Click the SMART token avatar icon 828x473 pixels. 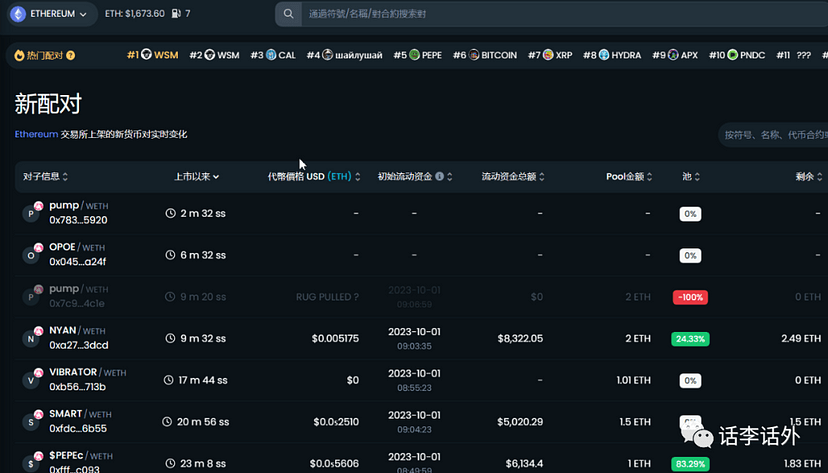31,421
